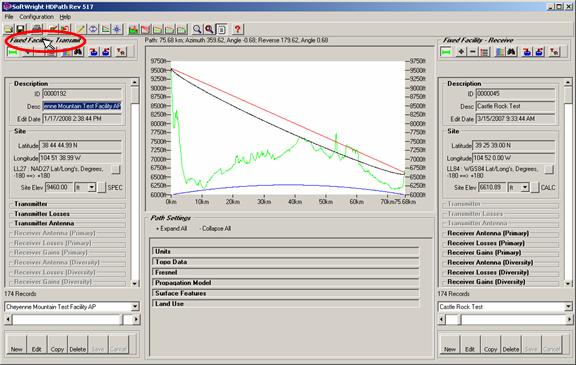Click the magnifying glass zoom icon
This screenshot has height=365, width=576.
(197, 29)
